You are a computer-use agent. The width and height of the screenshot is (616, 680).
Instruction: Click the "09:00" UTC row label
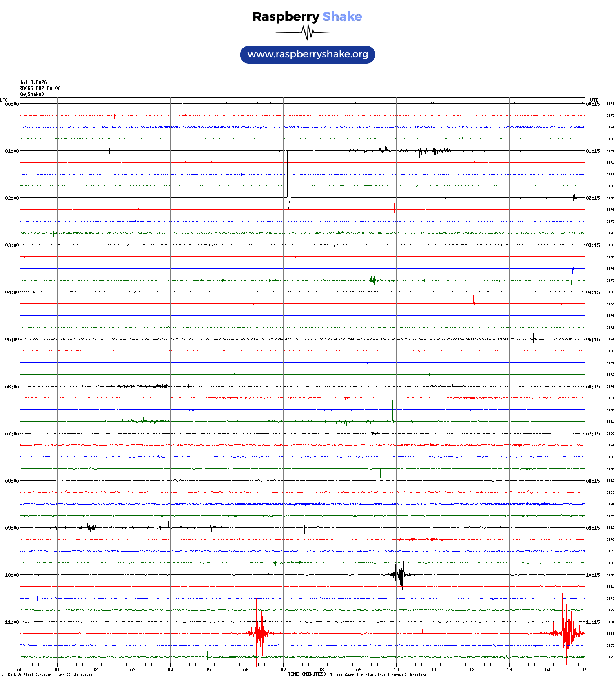(12, 528)
